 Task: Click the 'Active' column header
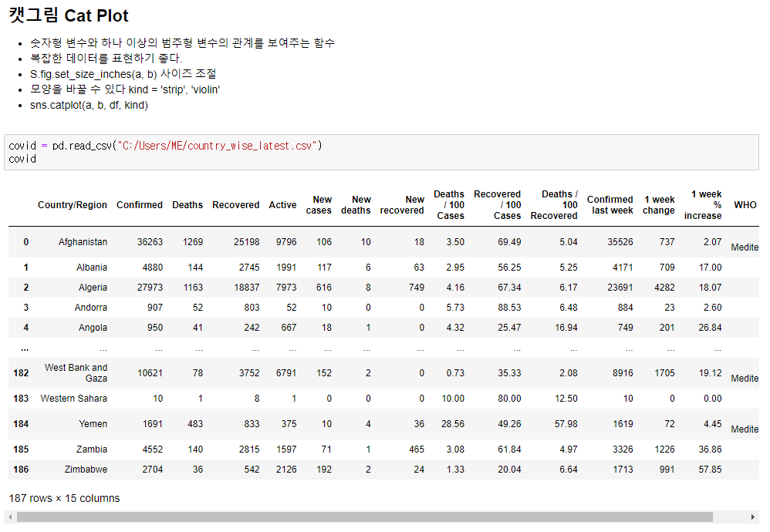[282, 204]
